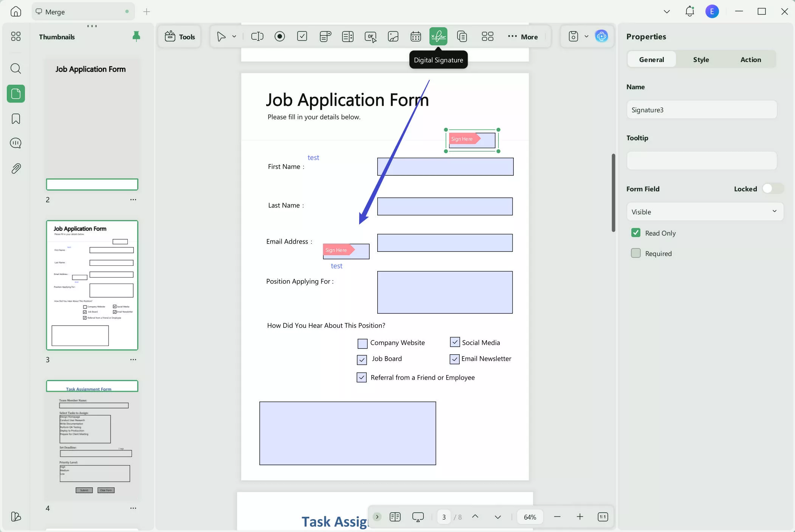Open the Visible form field dropdown

(705, 212)
